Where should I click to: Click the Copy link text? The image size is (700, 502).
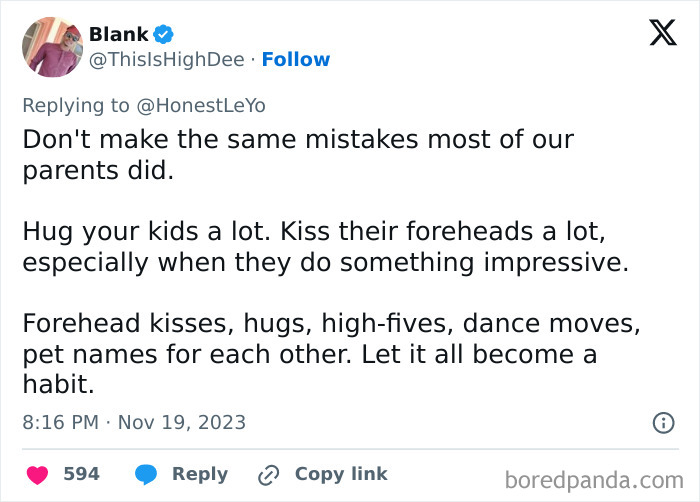coord(340,474)
